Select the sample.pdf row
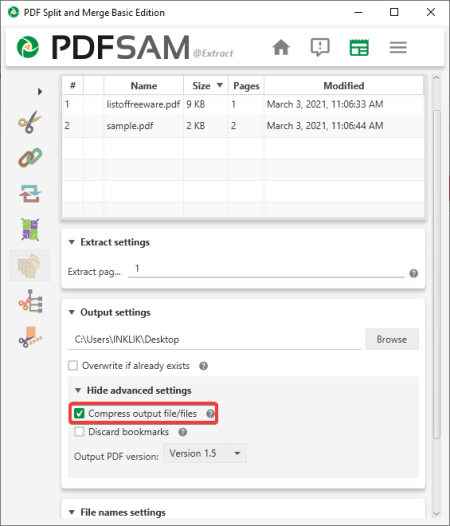450x526 pixels. point(243,126)
